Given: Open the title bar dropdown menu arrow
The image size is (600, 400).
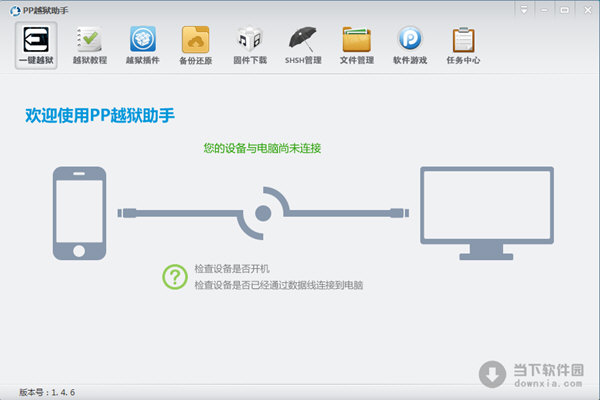Looking at the screenshot, I should (x=524, y=10).
